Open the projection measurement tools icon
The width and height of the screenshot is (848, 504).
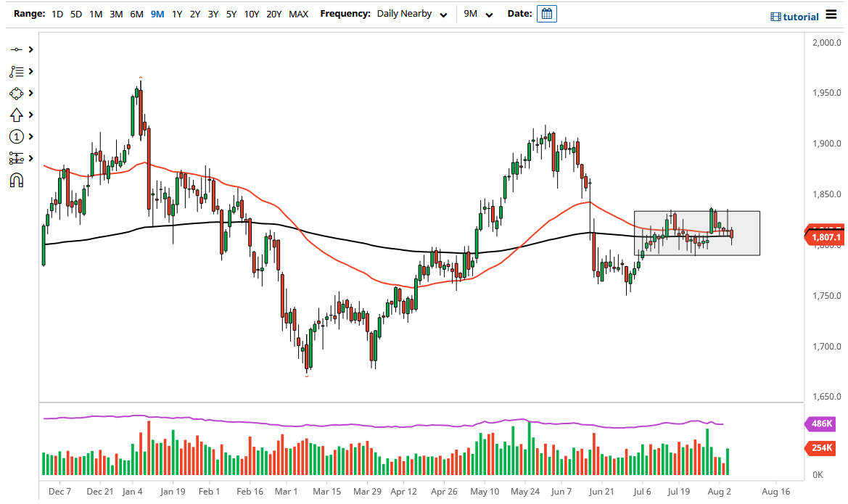coord(16,158)
